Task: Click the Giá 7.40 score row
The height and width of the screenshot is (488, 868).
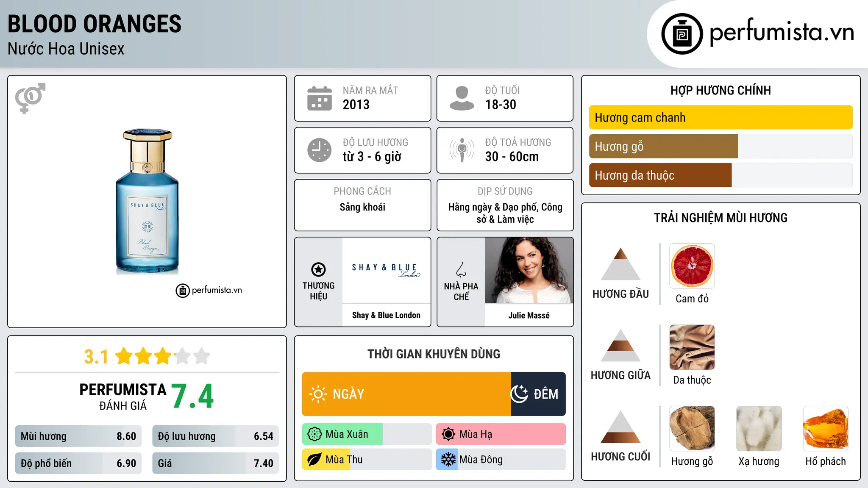Action: pyautogui.click(x=215, y=463)
